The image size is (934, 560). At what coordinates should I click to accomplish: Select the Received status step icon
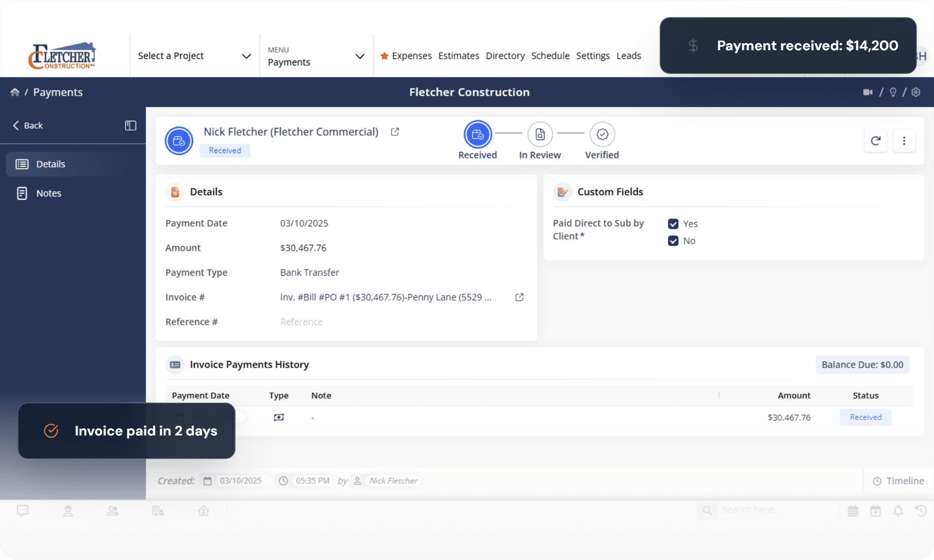click(x=477, y=134)
